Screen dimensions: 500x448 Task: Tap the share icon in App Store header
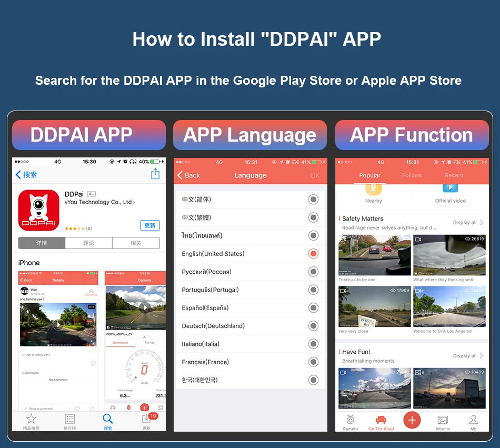coord(155,174)
